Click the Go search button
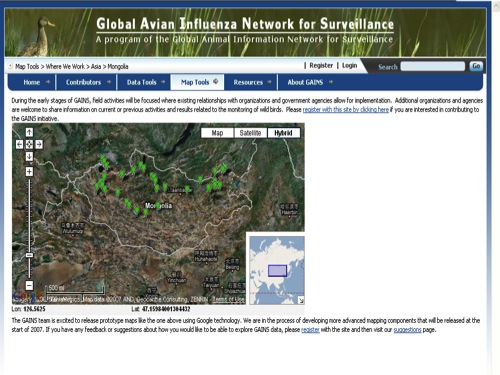The image size is (500, 375). pyautogui.click(x=476, y=66)
